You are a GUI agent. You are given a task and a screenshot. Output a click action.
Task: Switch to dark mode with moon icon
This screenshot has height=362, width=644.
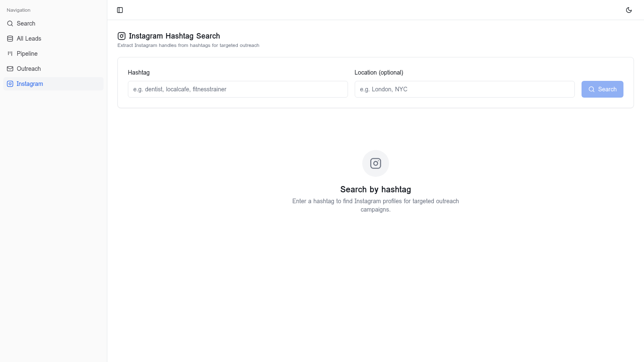[x=629, y=10]
